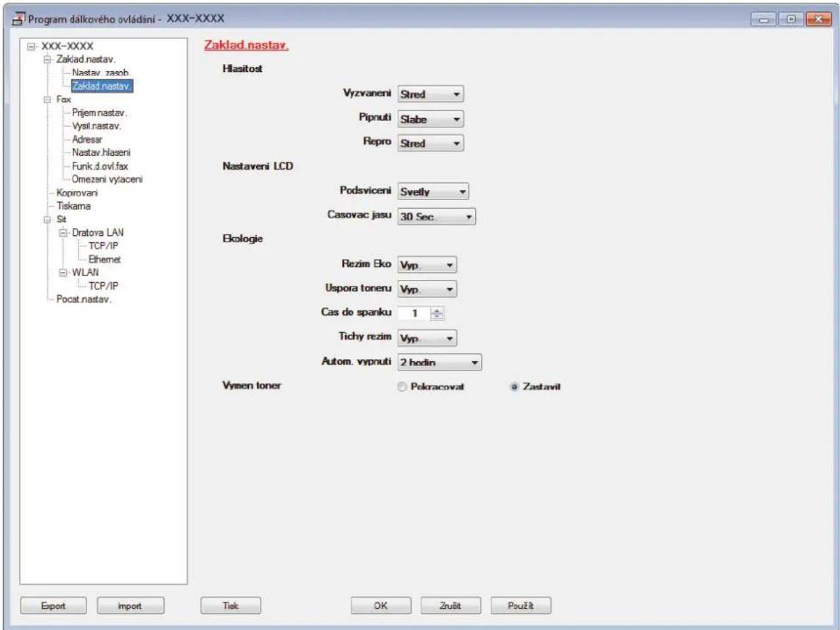Adjust the Cas do spanku spinner arrows
The image size is (840, 630).
pyautogui.click(x=437, y=314)
